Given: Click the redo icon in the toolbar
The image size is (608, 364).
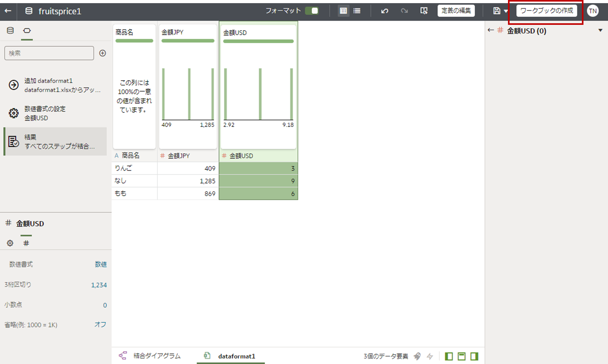Looking at the screenshot, I should tap(404, 11).
